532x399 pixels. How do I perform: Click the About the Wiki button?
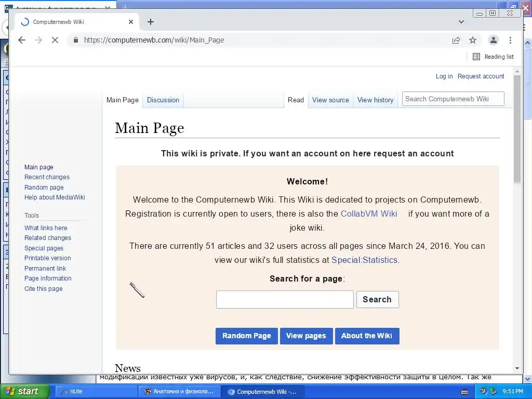367,336
